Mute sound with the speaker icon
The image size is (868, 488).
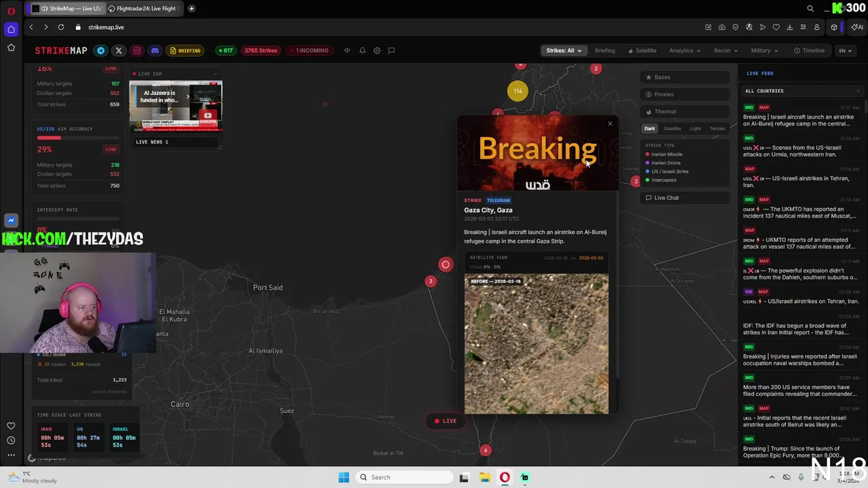coord(347,50)
